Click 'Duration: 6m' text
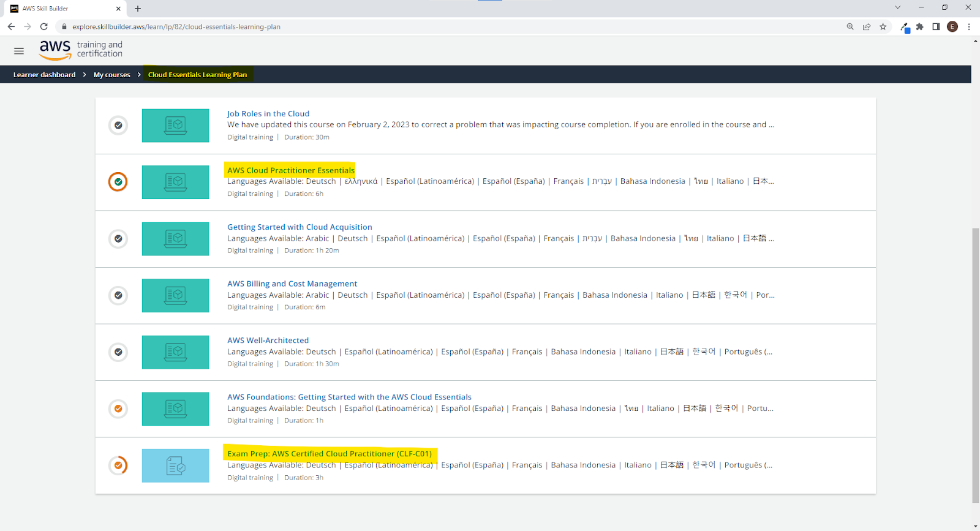 click(304, 307)
